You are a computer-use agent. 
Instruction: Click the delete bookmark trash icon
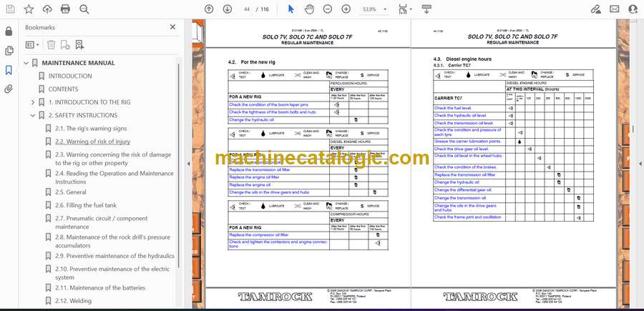click(x=51, y=45)
